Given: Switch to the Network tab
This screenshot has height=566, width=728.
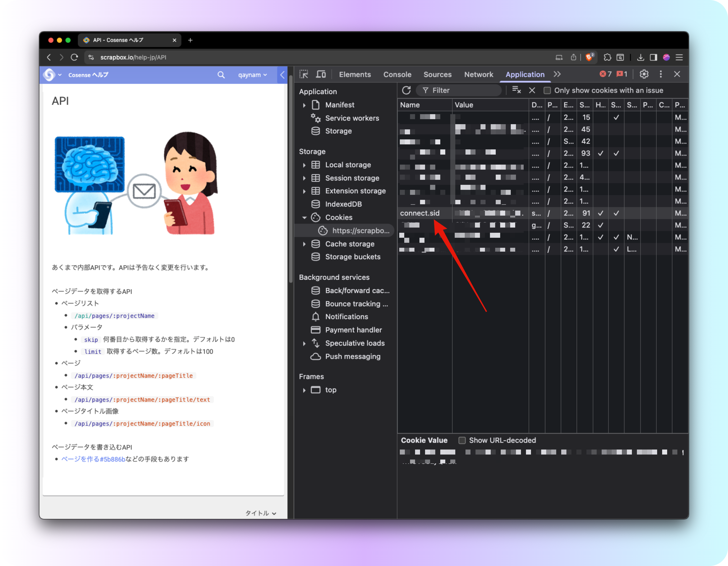Looking at the screenshot, I should (478, 74).
